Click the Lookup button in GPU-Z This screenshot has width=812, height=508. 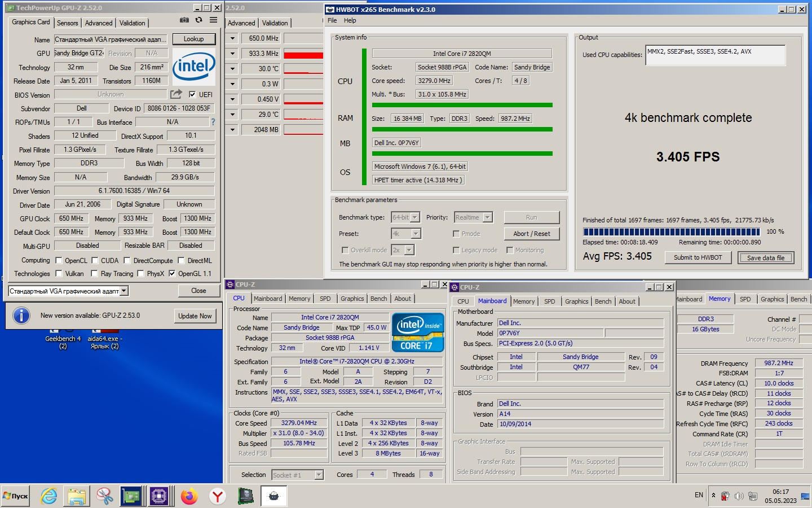click(x=193, y=39)
